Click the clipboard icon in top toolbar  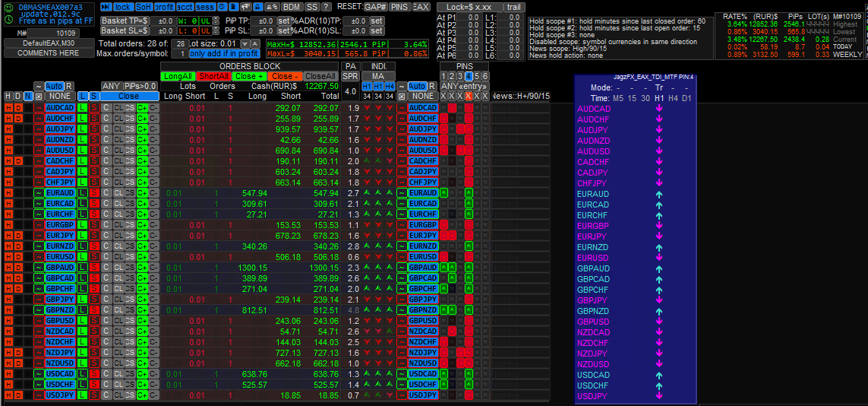pyautogui.click(x=234, y=7)
